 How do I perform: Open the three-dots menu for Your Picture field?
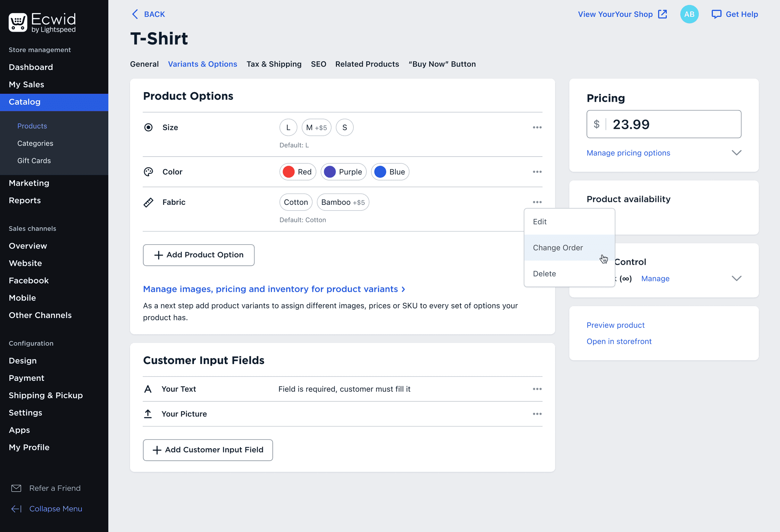pos(537,414)
